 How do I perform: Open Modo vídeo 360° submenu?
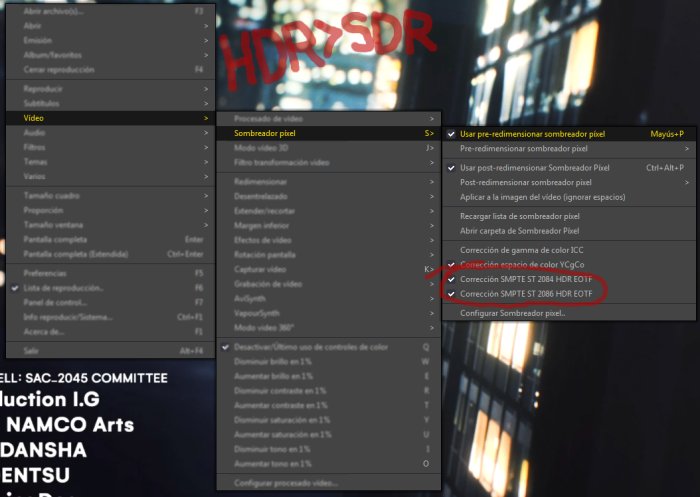(x=329, y=328)
